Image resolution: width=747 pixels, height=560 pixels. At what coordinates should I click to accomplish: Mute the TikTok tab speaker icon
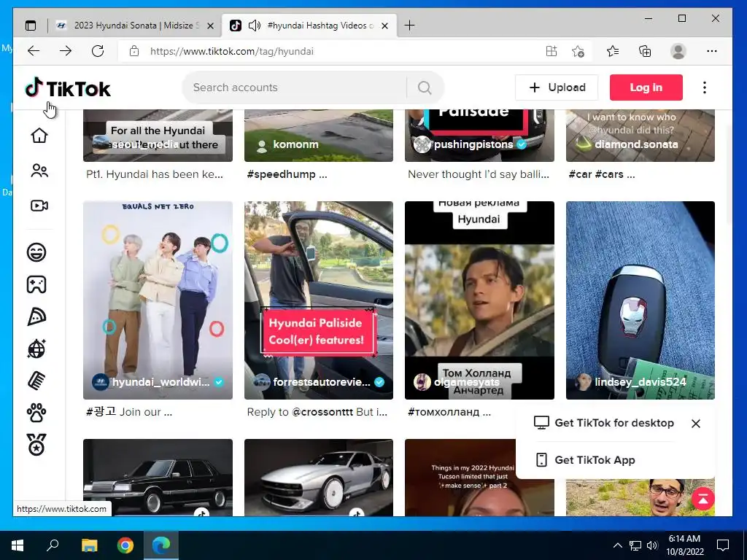pos(255,26)
